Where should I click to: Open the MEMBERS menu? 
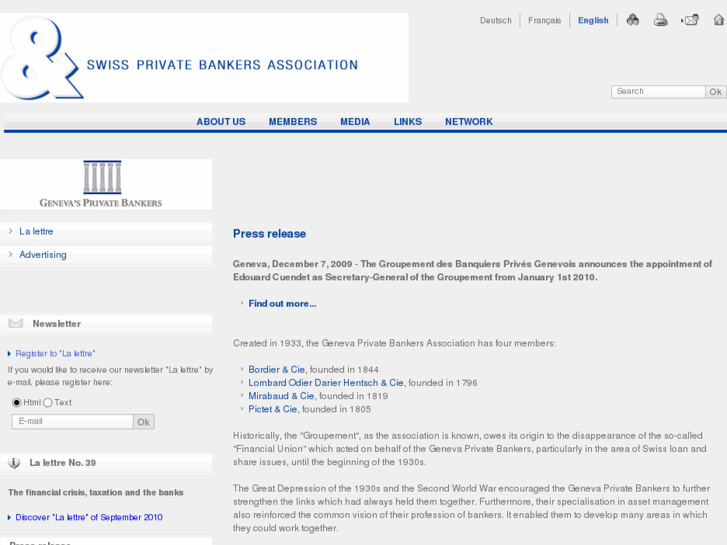(x=293, y=122)
